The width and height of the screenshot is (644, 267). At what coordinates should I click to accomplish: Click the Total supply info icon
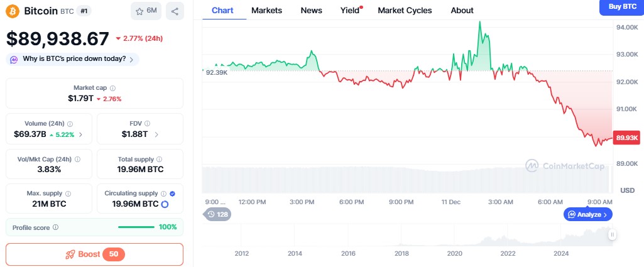tap(159, 160)
